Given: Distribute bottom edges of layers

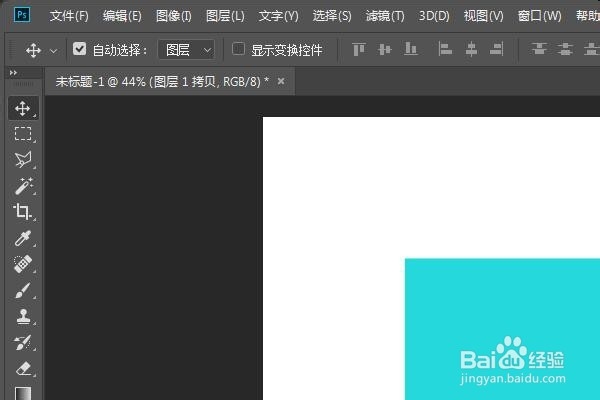Looking at the screenshot, I should [x=591, y=49].
